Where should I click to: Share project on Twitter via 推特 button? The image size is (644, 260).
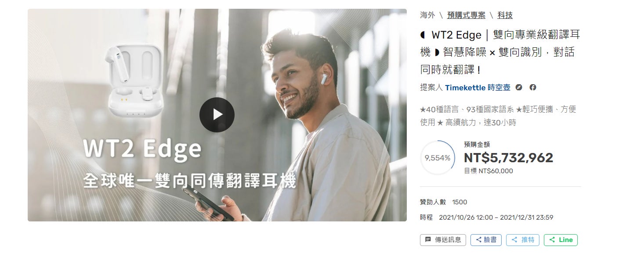coord(523,240)
